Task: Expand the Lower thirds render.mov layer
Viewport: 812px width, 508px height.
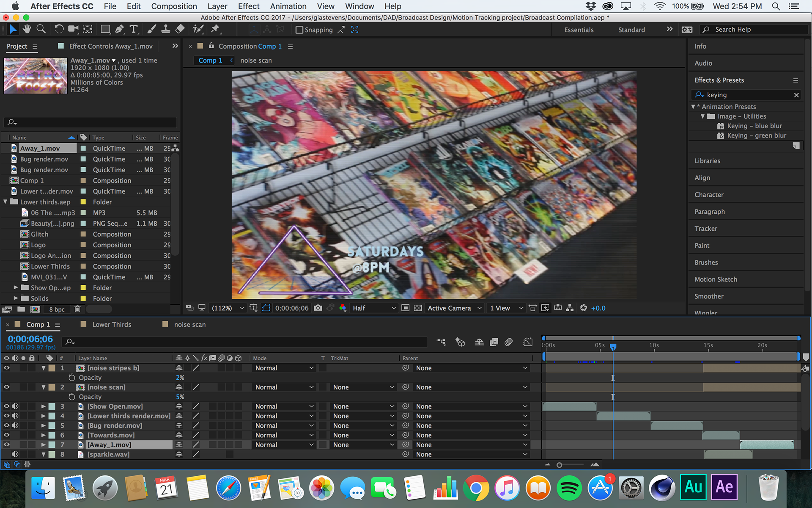Action: click(x=43, y=416)
